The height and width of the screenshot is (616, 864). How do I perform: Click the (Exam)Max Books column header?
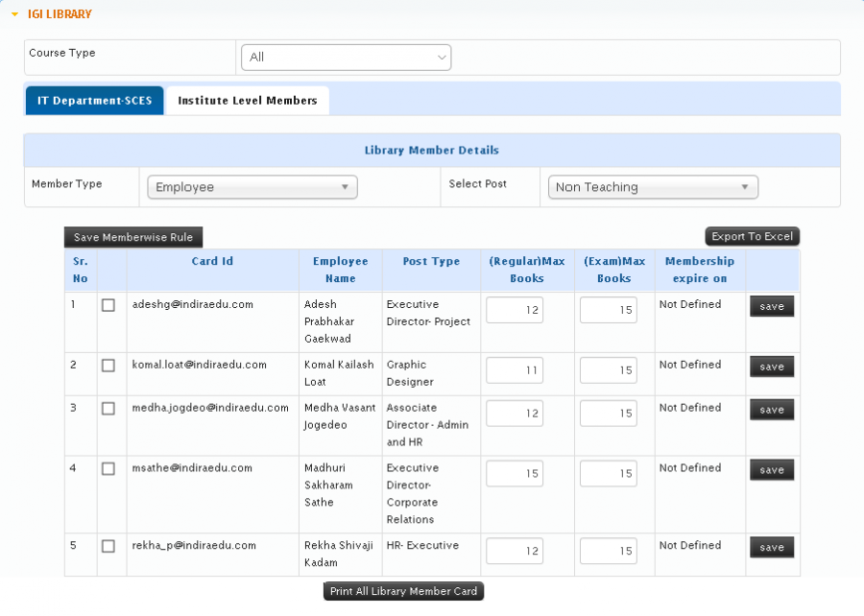tap(614, 270)
